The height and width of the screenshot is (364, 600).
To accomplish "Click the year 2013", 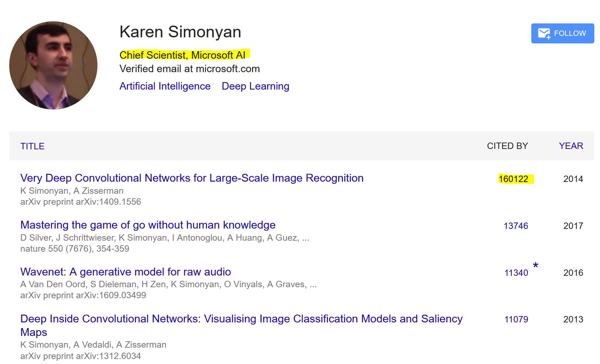I will (x=573, y=319).
